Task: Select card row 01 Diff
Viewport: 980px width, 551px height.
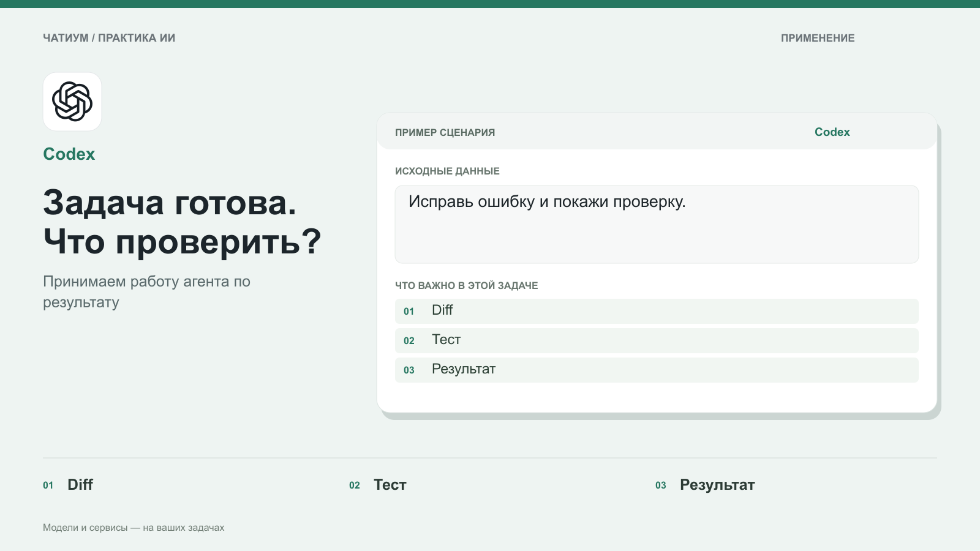Action: pyautogui.click(x=657, y=311)
